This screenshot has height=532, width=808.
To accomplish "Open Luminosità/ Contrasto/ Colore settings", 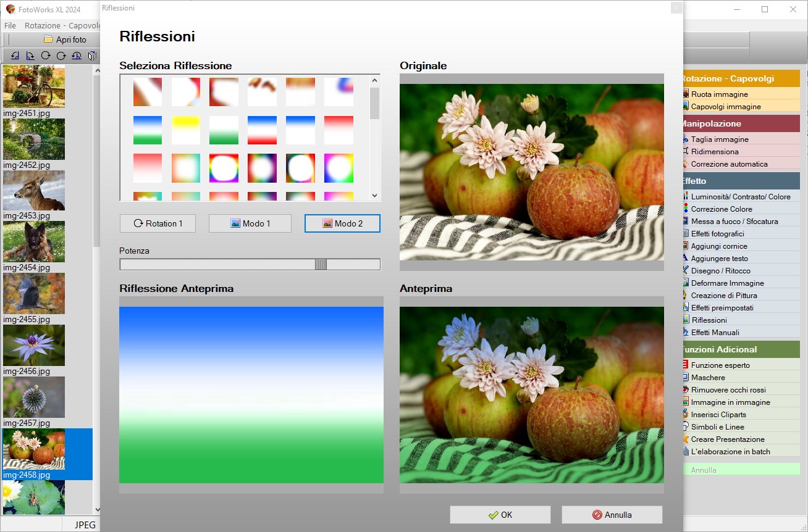I will [x=740, y=196].
